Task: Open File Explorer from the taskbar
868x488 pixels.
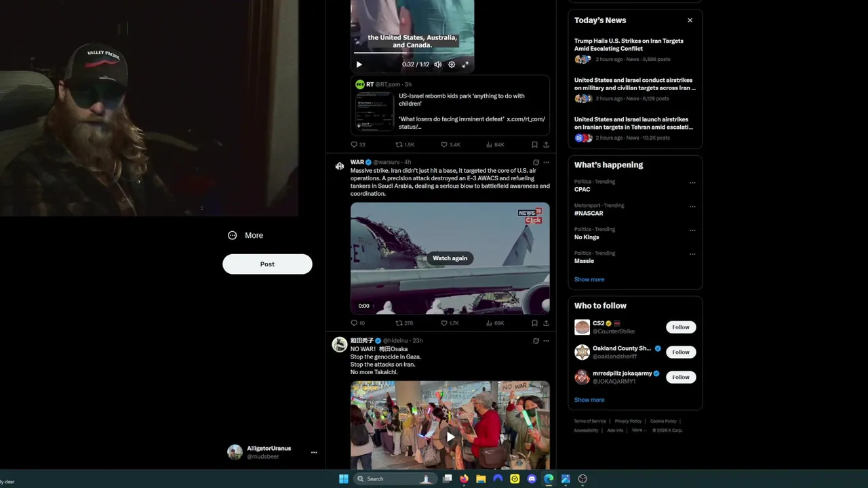Action: [481, 479]
